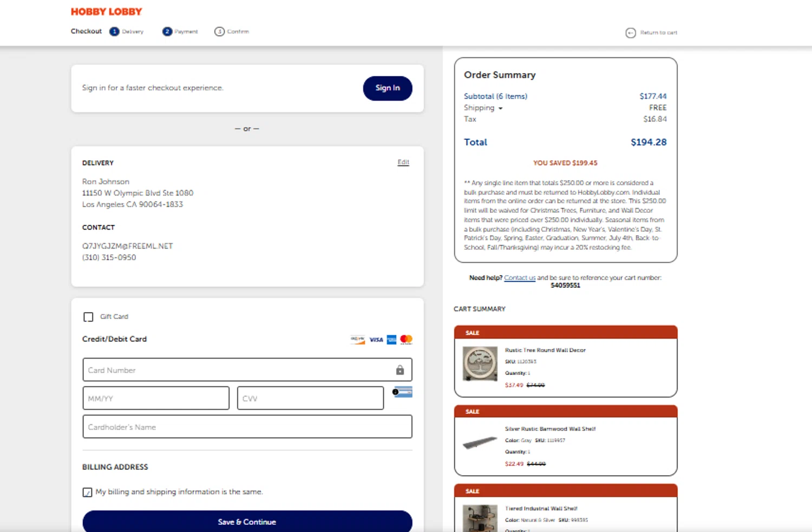
Task: Click Silver Rustic Barnwood Wall Shelf title
Action: point(550,429)
